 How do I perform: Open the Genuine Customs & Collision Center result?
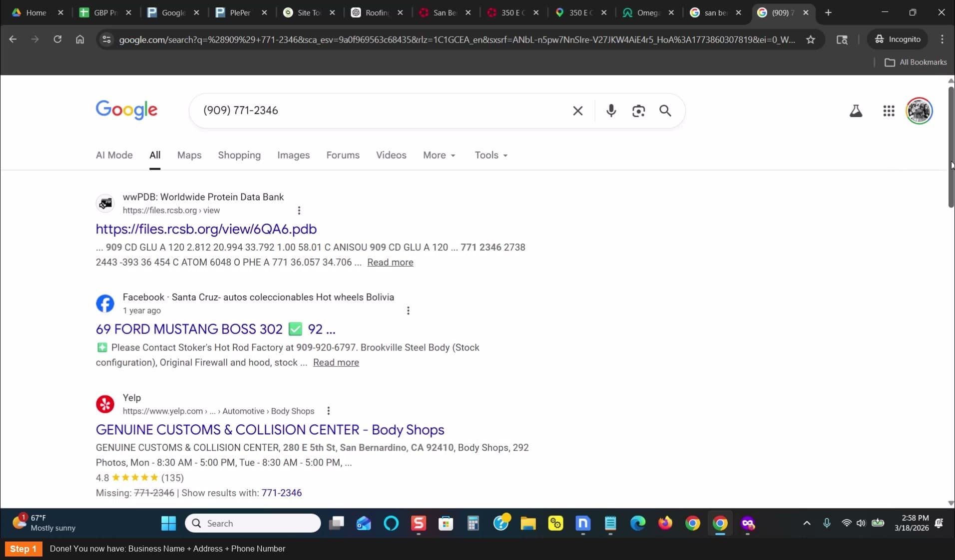point(270,430)
